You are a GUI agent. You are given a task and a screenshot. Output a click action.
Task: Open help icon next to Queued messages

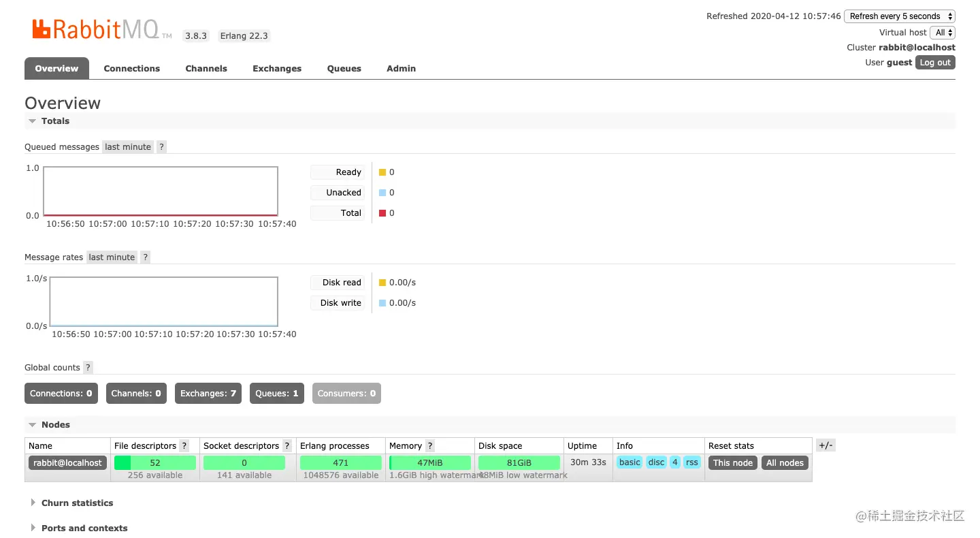pos(161,147)
